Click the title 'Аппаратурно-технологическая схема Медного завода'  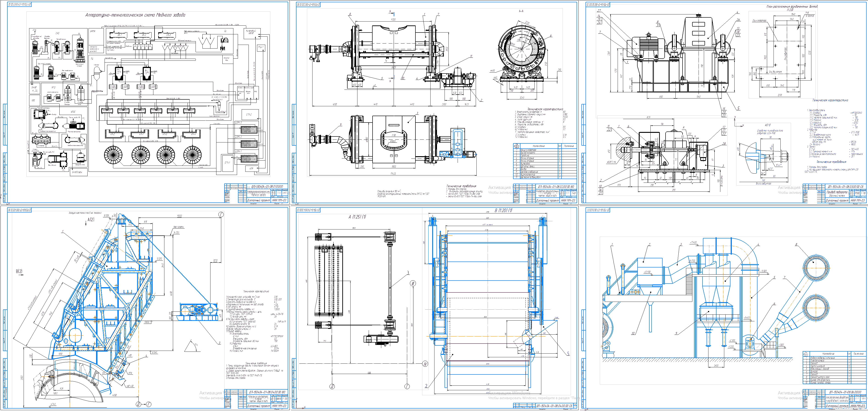[x=135, y=15]
